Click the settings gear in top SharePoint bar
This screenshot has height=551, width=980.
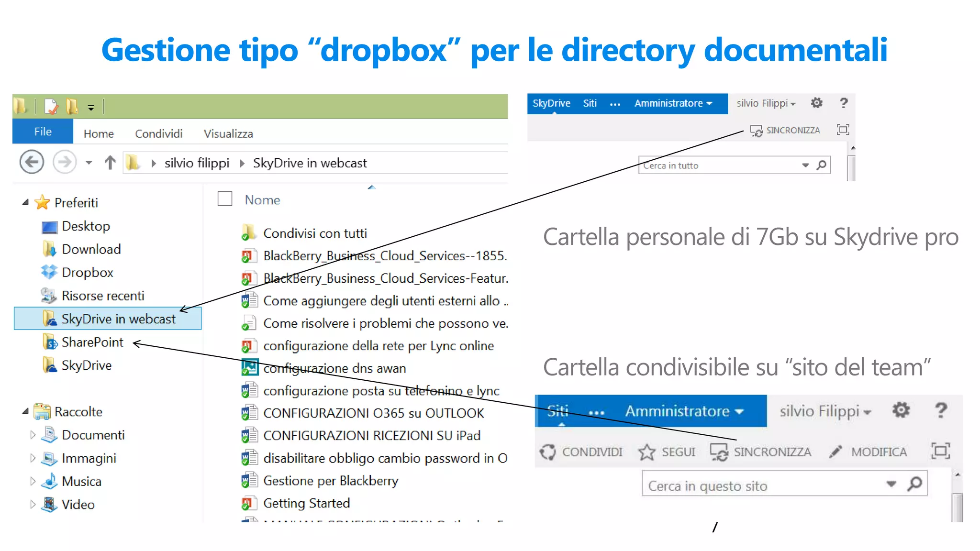click(x=816, y=103)
